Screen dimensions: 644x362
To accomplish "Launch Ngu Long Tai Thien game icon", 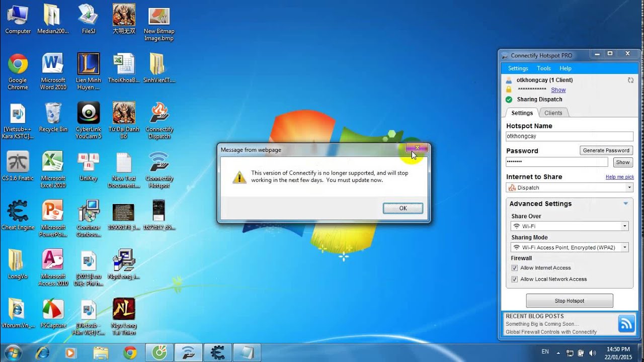I will [124, 316].
